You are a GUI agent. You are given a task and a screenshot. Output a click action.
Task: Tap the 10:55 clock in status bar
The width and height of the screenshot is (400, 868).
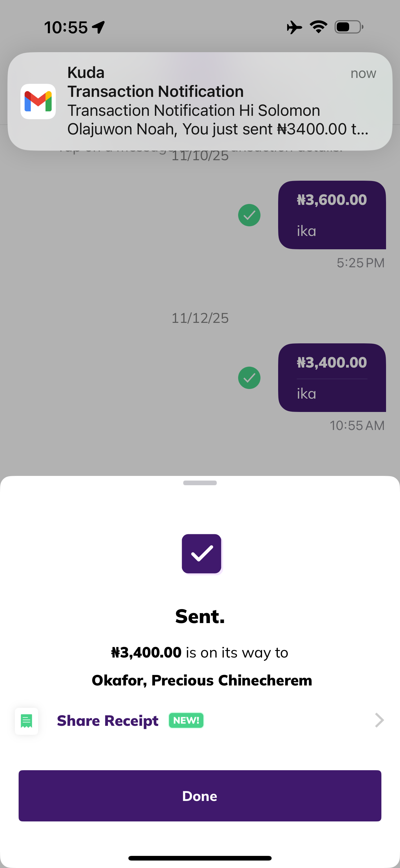(66, 28)
